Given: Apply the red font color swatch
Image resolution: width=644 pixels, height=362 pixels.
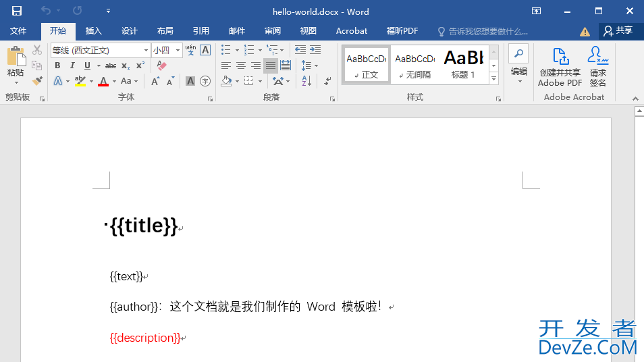Looking at the screenshot, I should tap(103, 81).
